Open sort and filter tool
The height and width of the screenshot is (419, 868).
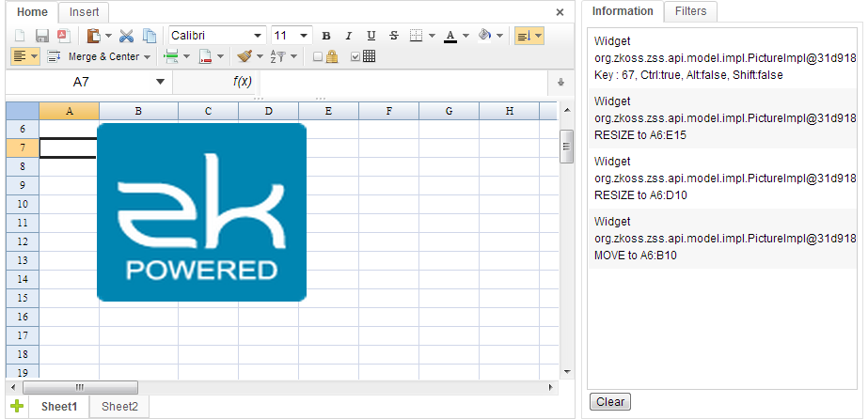click(x=277, y=56)
